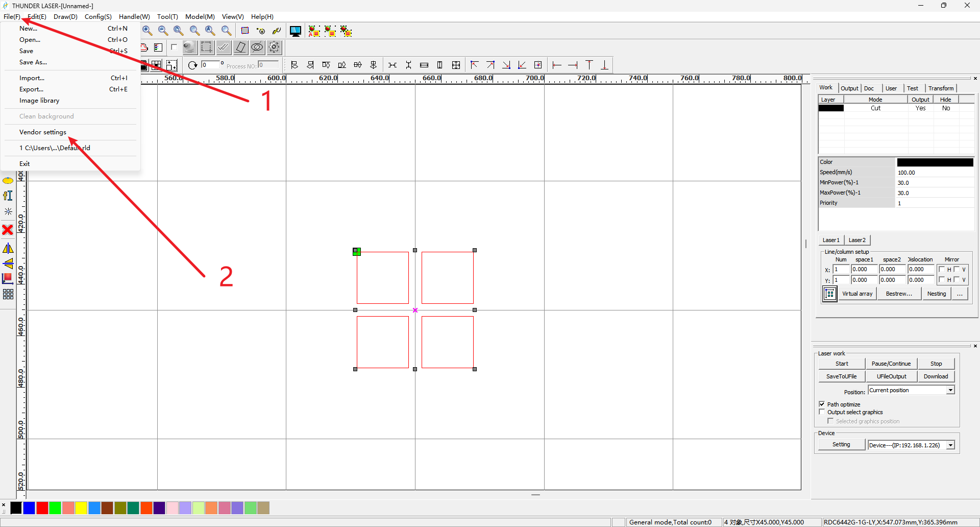Pick the blue color swatch in palette
This screenshot has width=980, height=527.
pos(29,508)
